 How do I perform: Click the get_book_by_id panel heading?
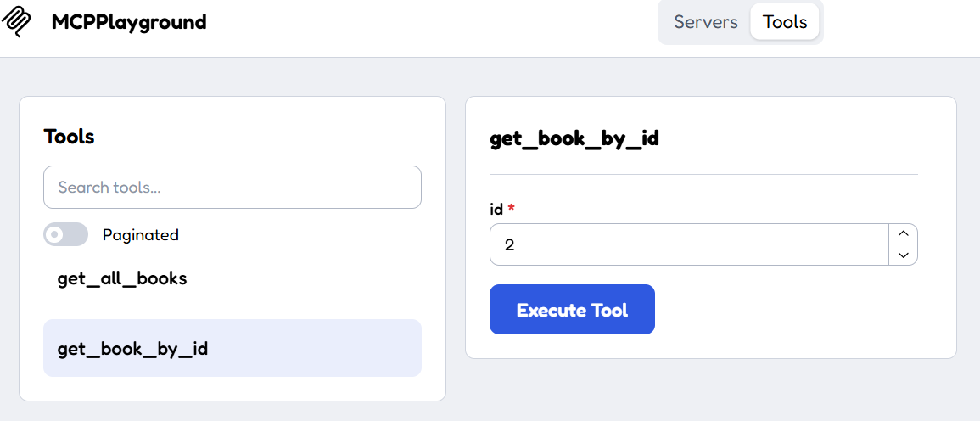coord(574,139)
